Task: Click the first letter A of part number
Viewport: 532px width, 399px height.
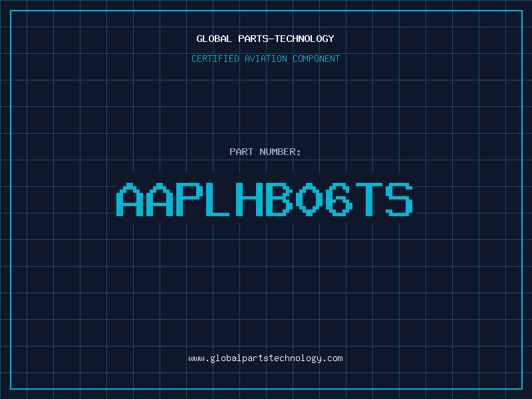Action: [130, 199]
